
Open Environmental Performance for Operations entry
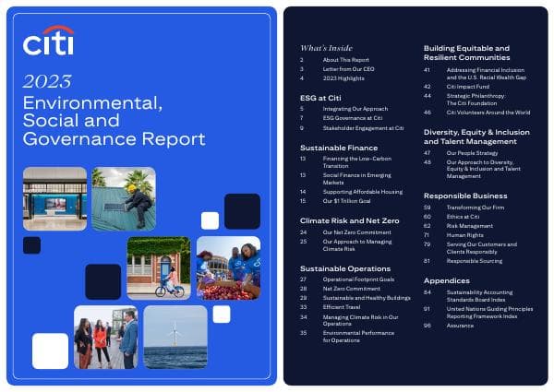[x=358, y=337]
